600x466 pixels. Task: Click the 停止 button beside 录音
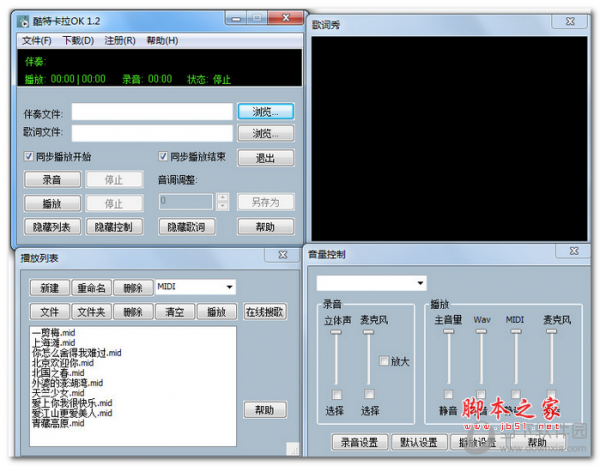pos(114,179)
